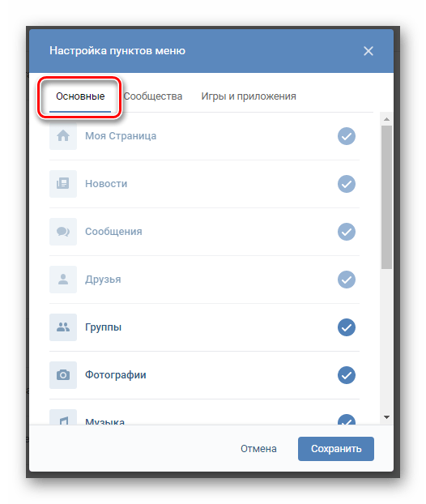Click the music note icon beside Музыка
Viewport: 426px width, 504px height.
click(x=63, y=417)
